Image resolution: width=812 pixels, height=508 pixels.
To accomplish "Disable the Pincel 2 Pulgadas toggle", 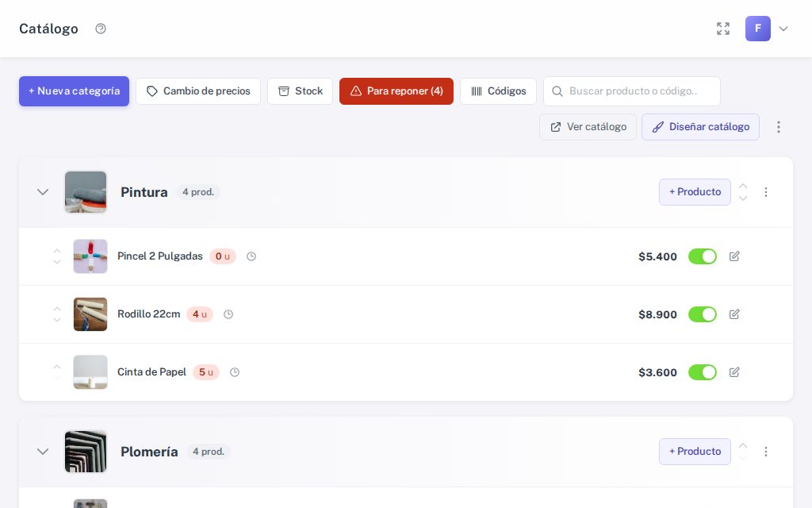I will coord(703,256).
